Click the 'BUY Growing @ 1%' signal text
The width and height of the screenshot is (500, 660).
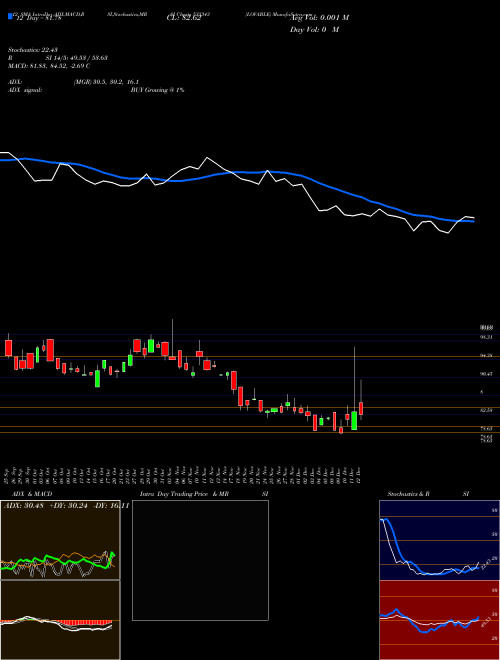[x=157, y=90]
